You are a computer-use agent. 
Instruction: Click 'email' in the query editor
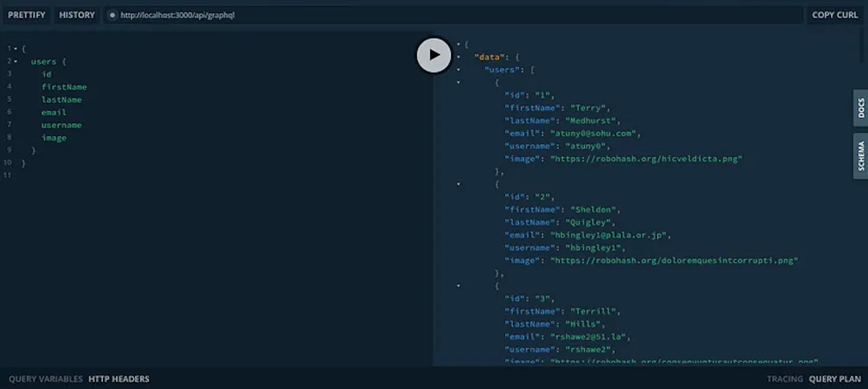point(54,112)
